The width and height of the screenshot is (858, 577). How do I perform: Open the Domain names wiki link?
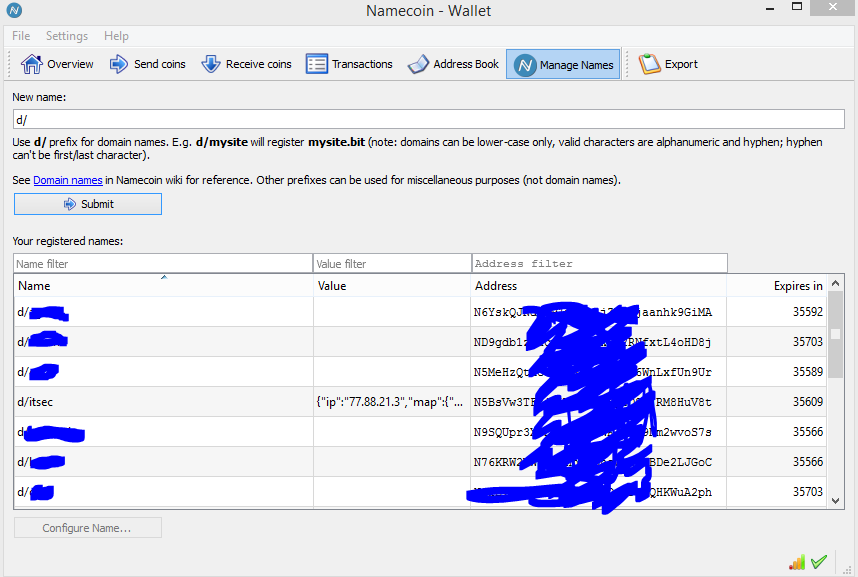(x=68, y=180)
